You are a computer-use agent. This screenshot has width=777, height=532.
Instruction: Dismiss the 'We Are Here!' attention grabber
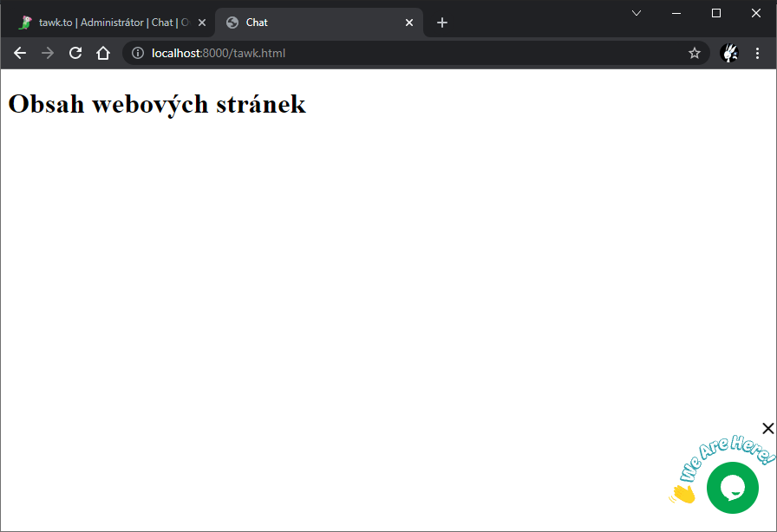click(767, 428)
